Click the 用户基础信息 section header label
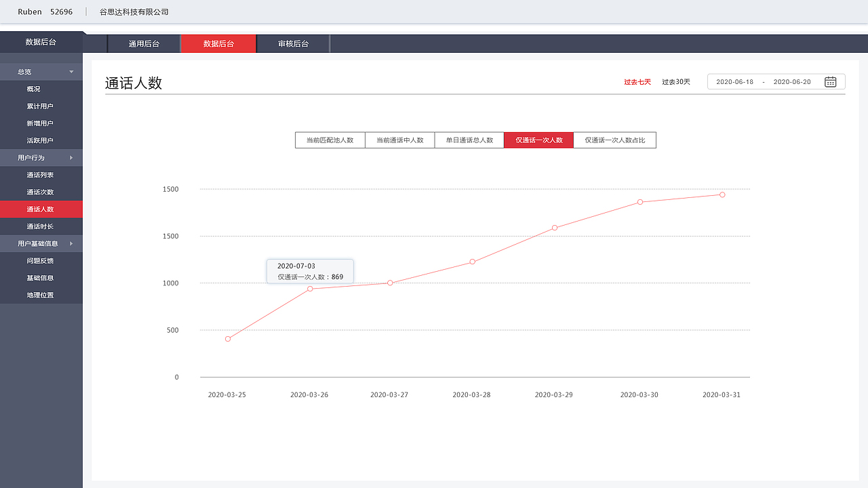The height and width of the screenshot is (488, 868). point(38,243)
